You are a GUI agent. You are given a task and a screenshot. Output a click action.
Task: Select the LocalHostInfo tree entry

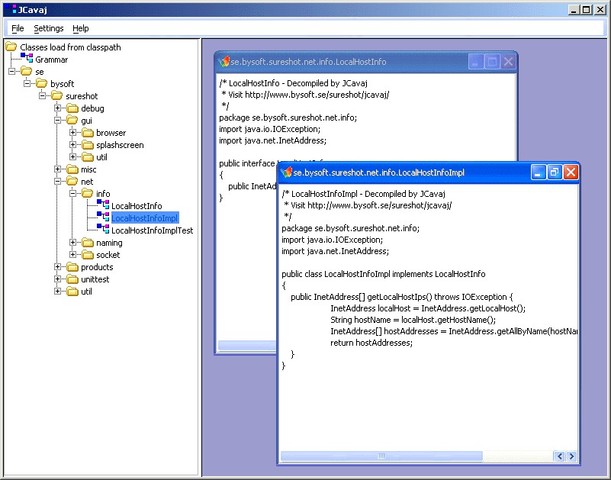(136, 206)
